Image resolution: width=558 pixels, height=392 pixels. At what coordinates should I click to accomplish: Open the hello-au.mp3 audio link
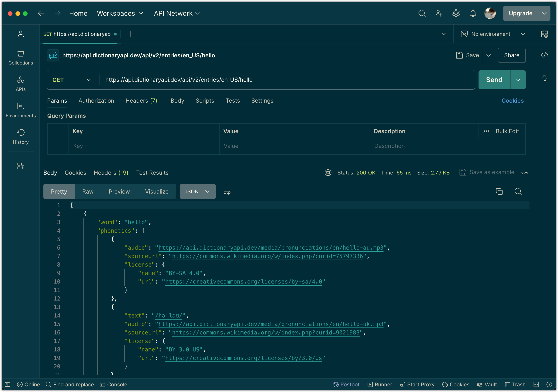click(x=271, y=248)
